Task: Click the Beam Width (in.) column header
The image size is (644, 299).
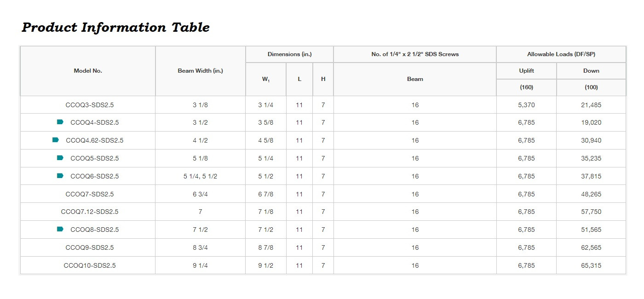Action: click(x=200, y=71)
